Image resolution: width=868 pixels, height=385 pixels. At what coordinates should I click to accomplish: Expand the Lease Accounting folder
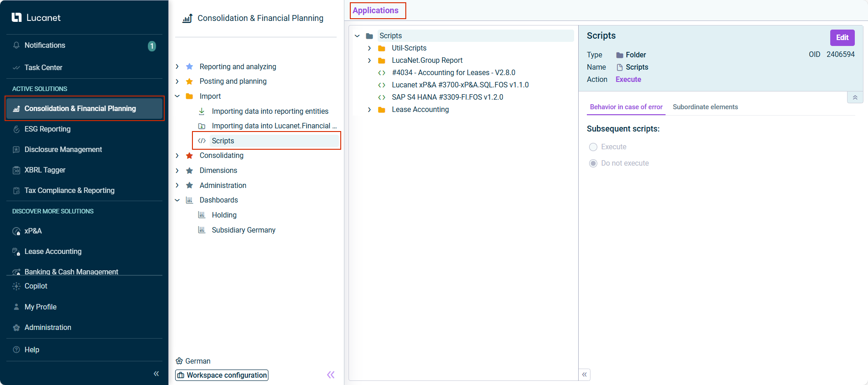pyautogui.click(x=369, y=110)
